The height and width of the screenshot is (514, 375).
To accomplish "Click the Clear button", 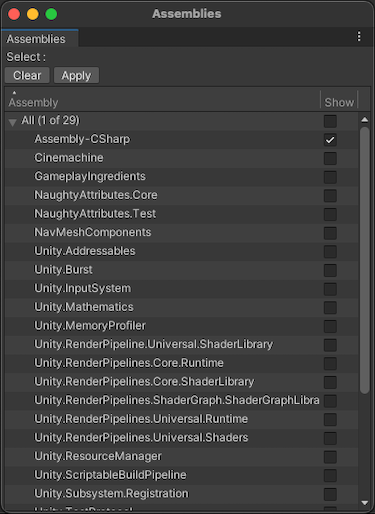I will 27,75.
